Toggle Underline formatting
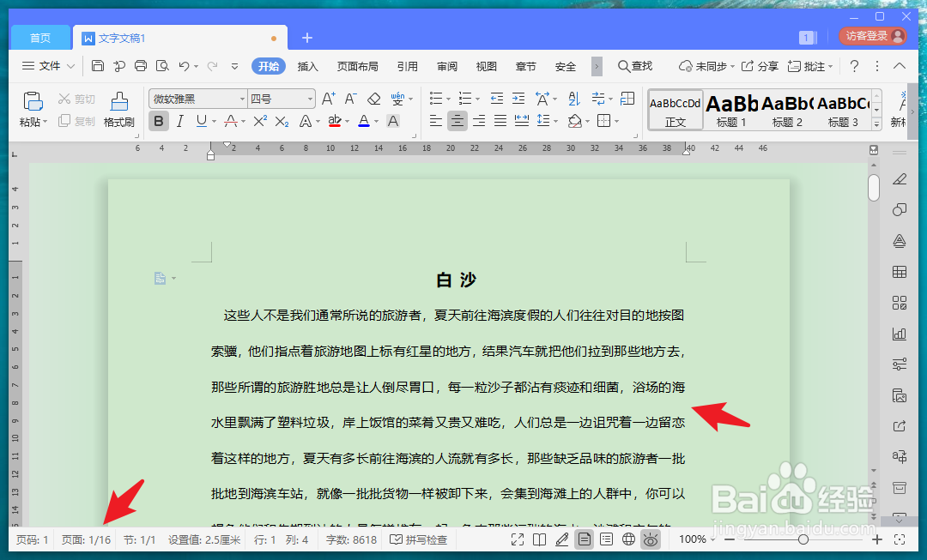 point(202,121)
